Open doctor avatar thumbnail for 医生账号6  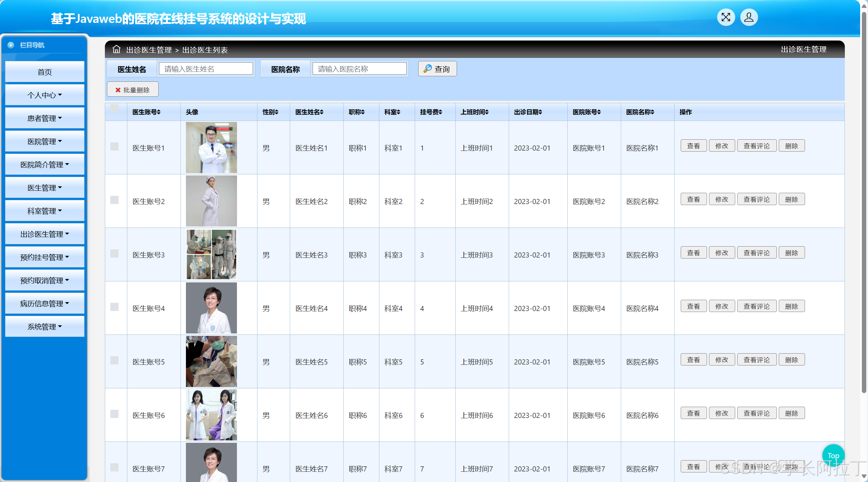(211, 415)
